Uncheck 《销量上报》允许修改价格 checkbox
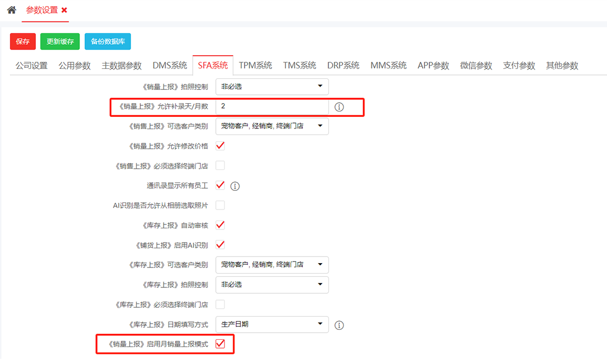Image resolution: width=607 pixels, height=364 pixels. tap(220, 146)
